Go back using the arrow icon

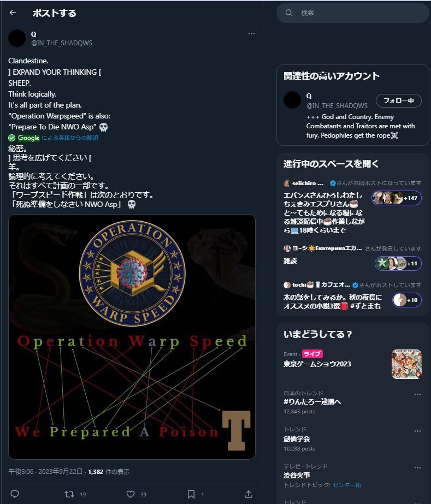click(13, 13)
